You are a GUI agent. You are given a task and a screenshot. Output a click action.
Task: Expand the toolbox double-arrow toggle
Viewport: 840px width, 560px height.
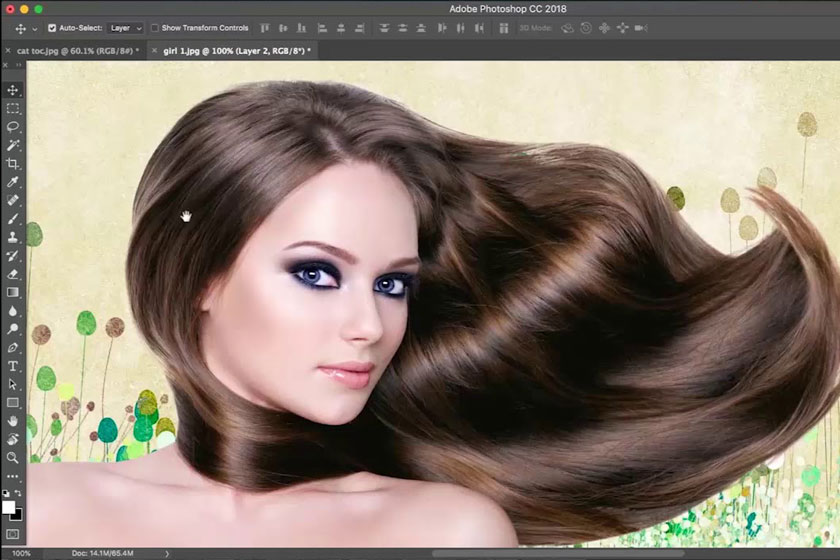click(x=18, y=65)
